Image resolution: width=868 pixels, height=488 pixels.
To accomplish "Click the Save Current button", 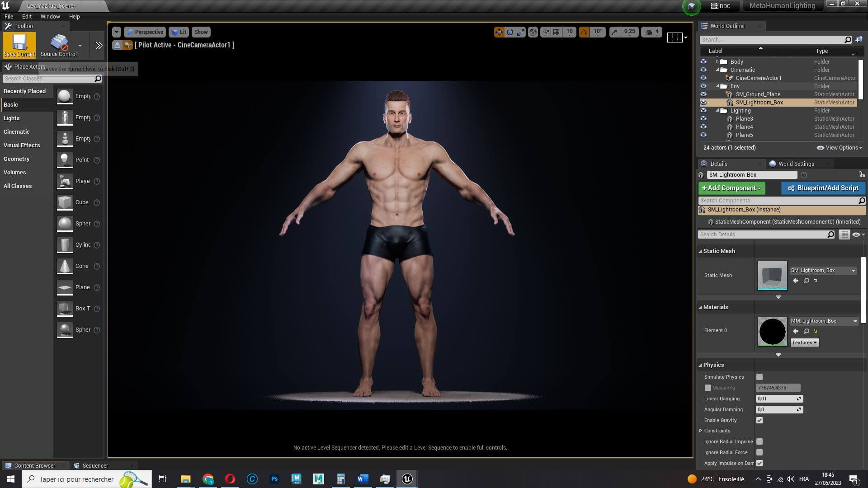I will click(19, 45).
